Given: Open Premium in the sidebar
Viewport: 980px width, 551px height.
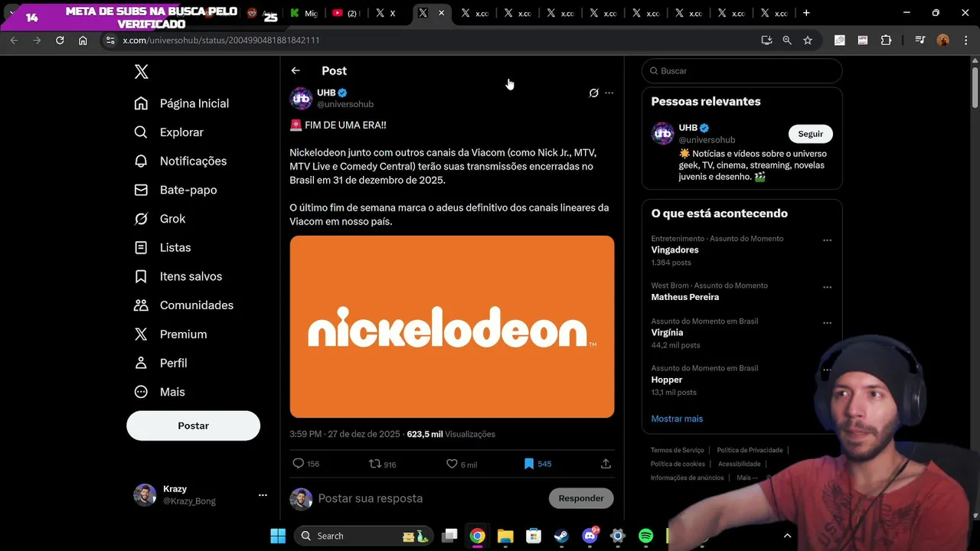Looking at the screenshot, I should (x=170, y=334).
